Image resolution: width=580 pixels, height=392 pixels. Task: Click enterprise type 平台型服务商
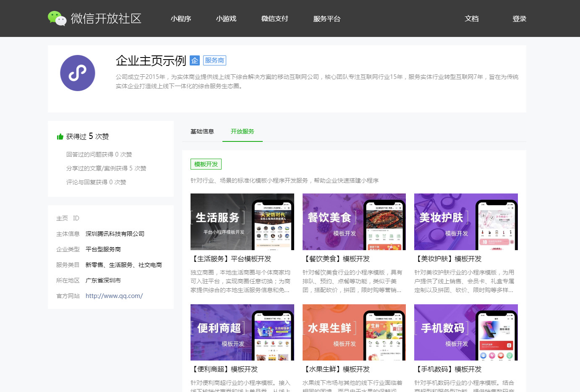103,249
